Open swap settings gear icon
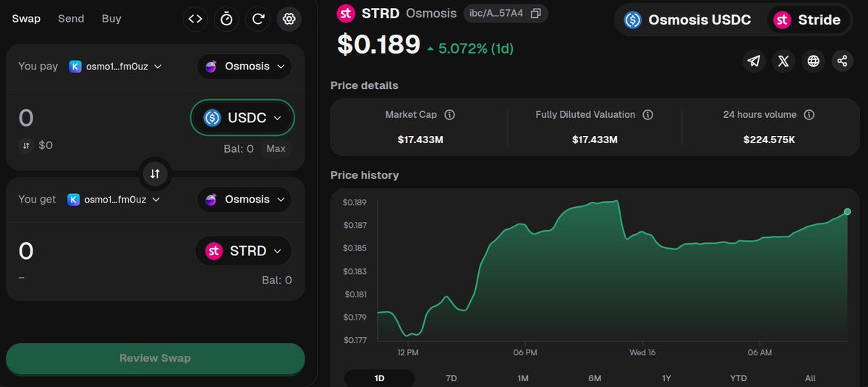 click(289, 19)
